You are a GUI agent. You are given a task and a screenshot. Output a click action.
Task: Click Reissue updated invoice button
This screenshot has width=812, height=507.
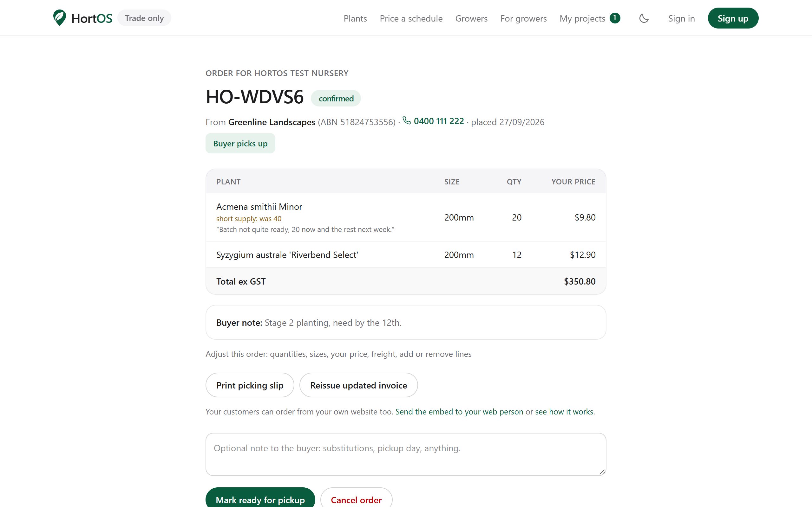click(358, 385)
